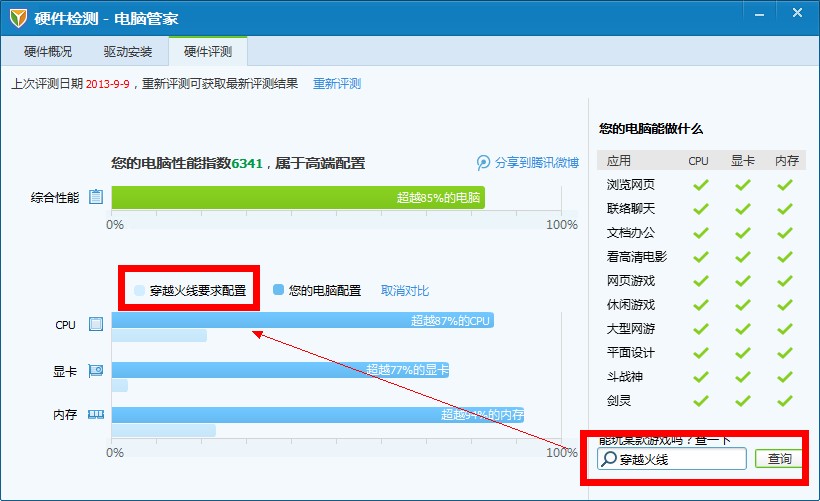Click the 浏览网页 CPU checkmark
The width and height of the screenshot is (820, 501).
coord(700,185)
